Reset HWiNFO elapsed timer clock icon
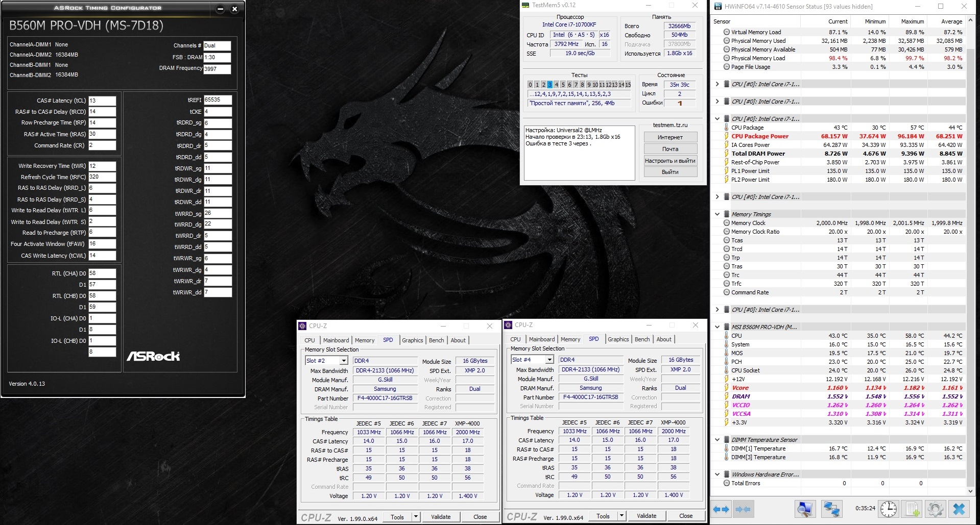Viewport: 980px width, 525px height. click(889, 509)
